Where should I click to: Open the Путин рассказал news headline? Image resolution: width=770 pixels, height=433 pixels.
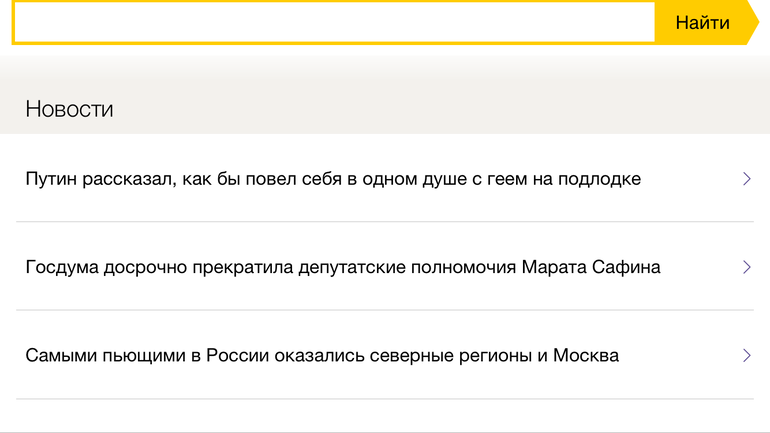pos(333,179)
